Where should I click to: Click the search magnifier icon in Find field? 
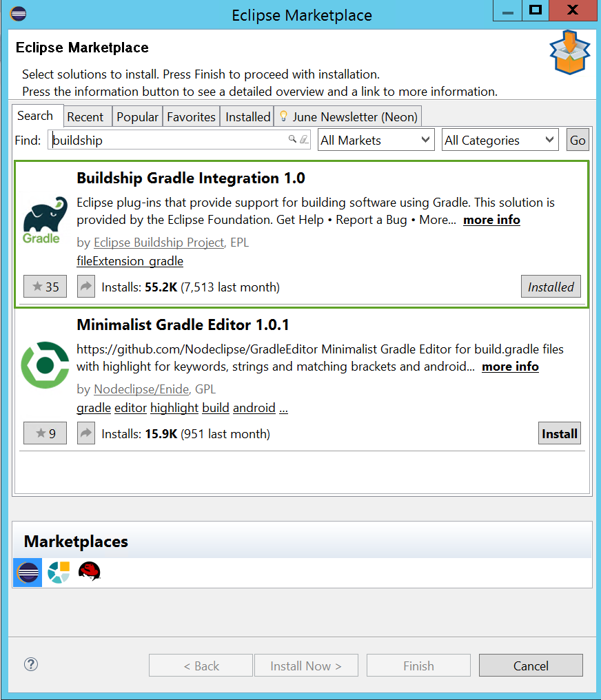[292, 139]
